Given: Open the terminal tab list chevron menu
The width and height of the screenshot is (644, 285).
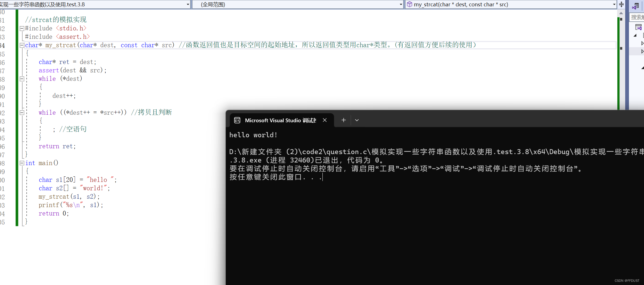Looking at the screenshot, I should [x=357, y=120].
